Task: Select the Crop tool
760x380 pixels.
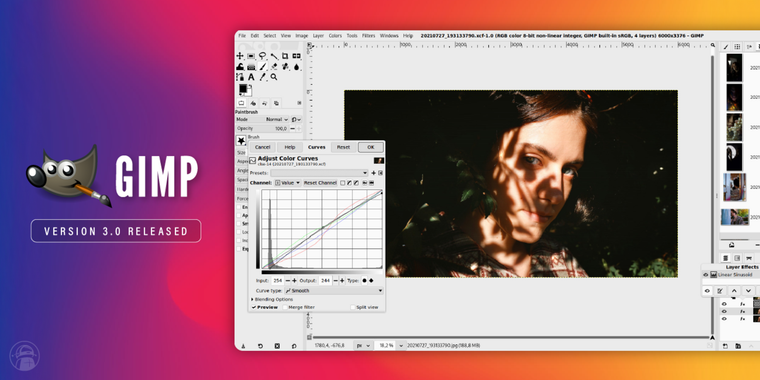Action: pyautogui.click(x=285, y=56)
